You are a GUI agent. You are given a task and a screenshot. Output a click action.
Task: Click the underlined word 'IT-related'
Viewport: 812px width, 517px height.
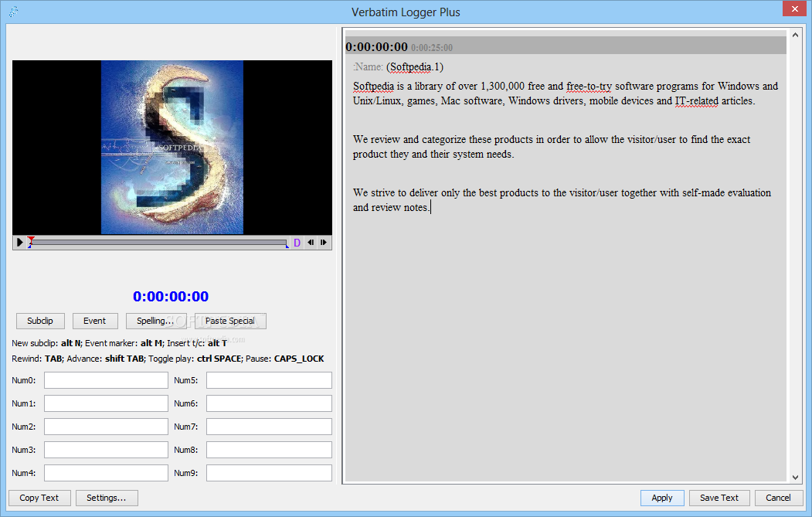[697, 101]
